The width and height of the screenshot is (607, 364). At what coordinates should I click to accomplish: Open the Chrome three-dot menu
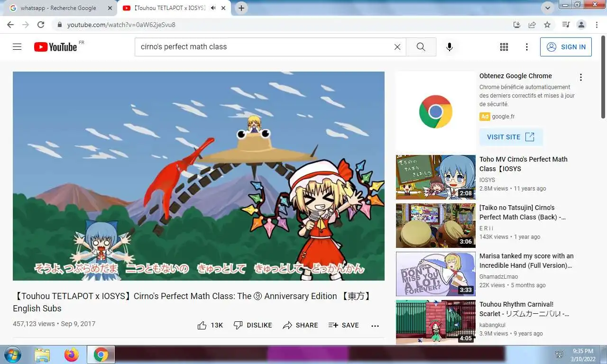pyautogui.click(x=596, y=25)
